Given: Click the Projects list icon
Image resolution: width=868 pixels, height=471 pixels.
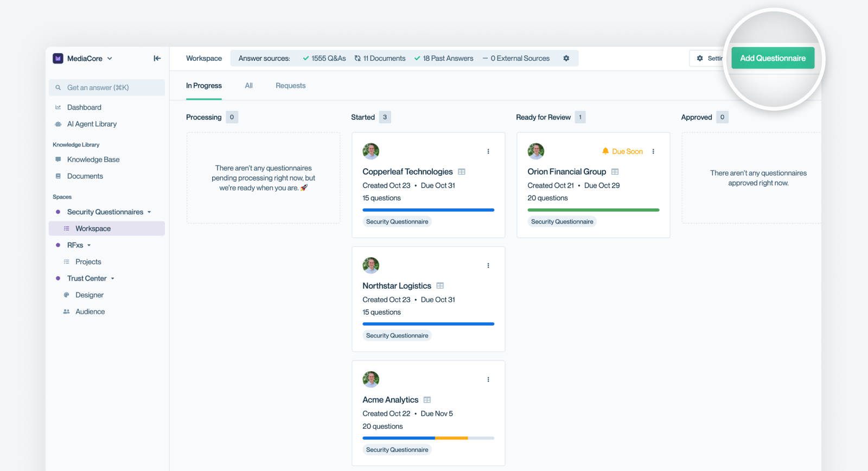Looking at the screenshot, I should [67, 262].
